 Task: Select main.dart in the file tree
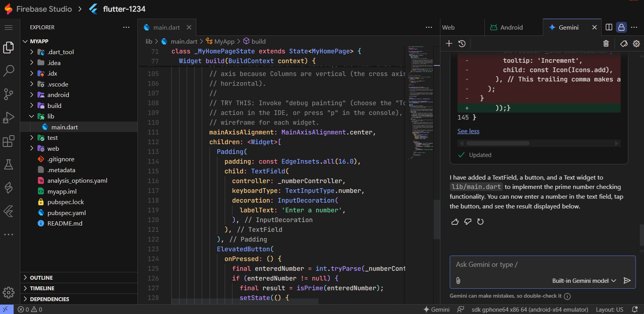pos(79,127)
